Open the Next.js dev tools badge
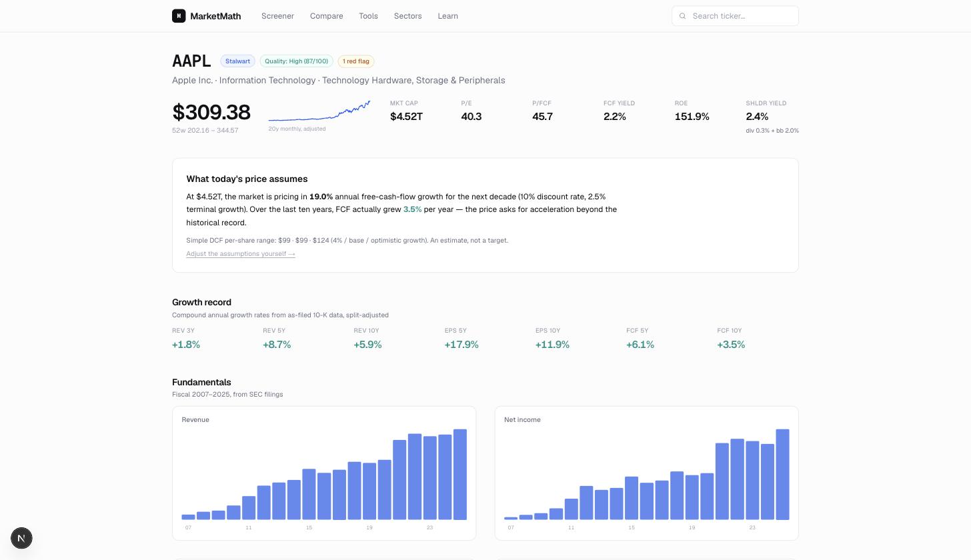The height and width of the screenshot is (560, 971). [x=21, y=538]
